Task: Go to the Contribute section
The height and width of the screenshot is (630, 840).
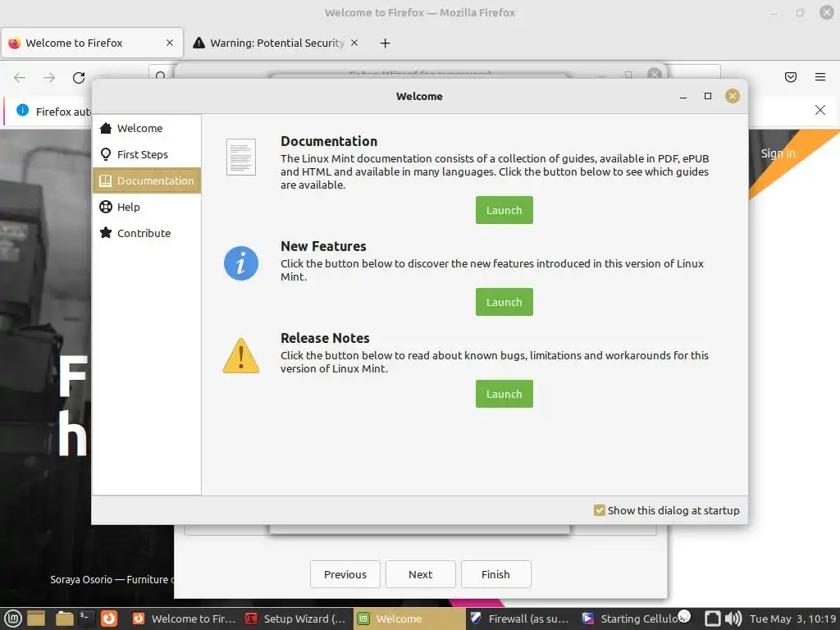Action: pyautogui.click(x=146, y=233)
